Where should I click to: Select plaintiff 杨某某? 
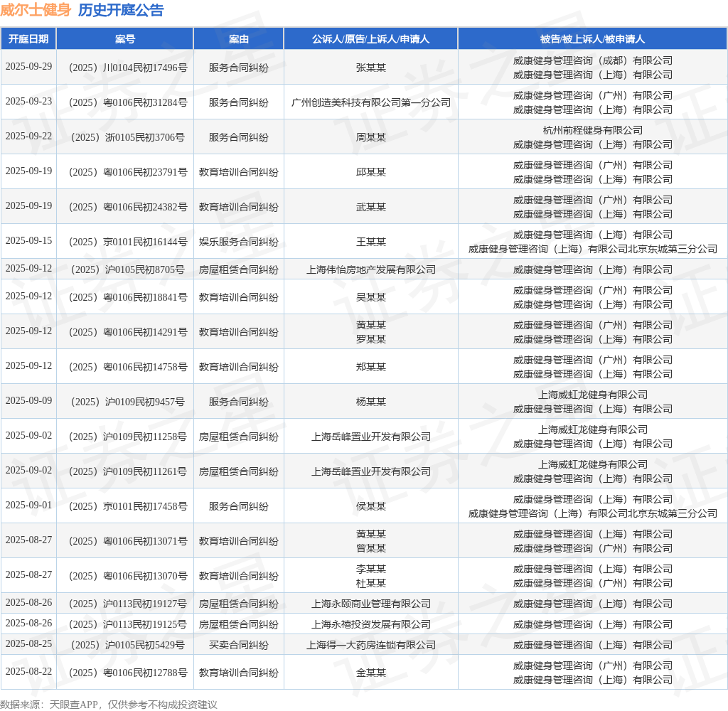point(371,402)
